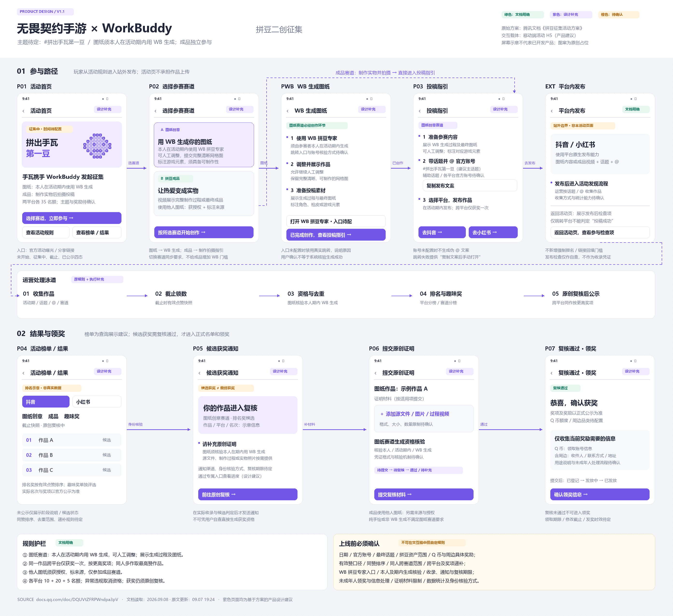Add files via 添加源文件 / 图片 / 过程视频
This screenshot has width=673, height=616.
click(x=424, y=419)
